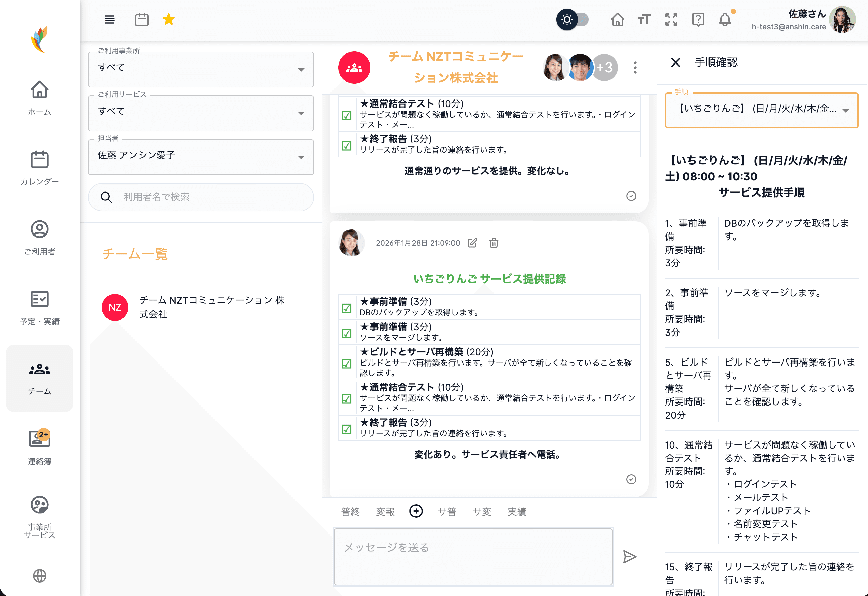Edit the message dated 2026年1月28日 21:09:00
The width and height of the screenshot is (868, 596).
pyautogui.click(x=472, y=243)
